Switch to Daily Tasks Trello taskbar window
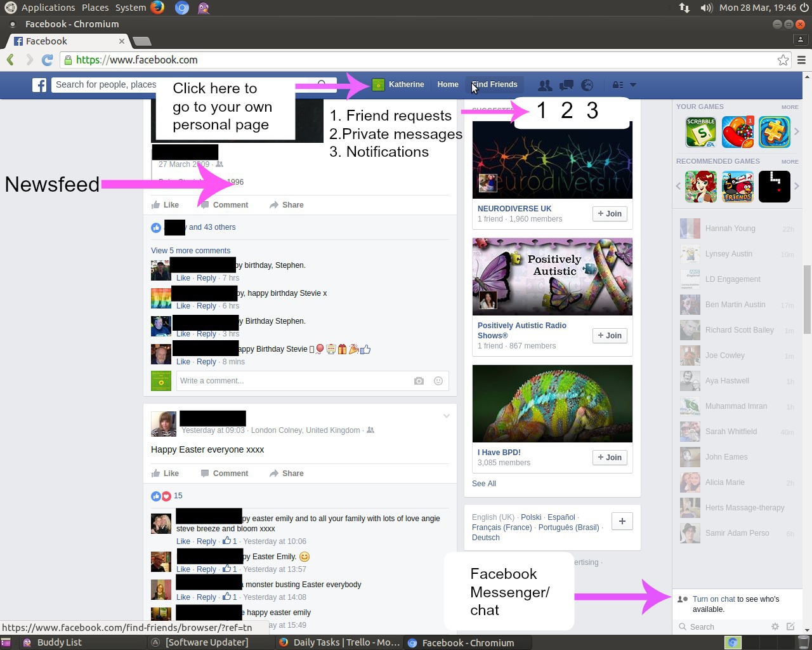 pyautogui.click(x=339, y=642)
